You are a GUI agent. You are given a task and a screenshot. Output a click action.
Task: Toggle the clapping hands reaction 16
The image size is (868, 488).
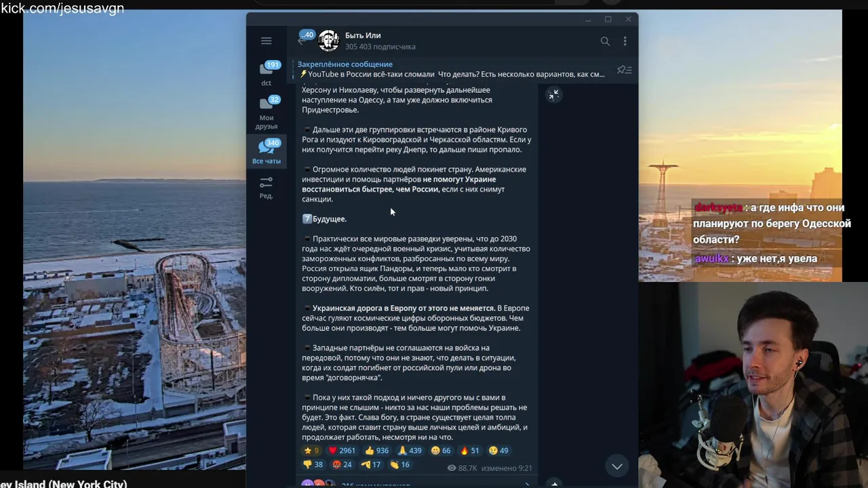399,464
